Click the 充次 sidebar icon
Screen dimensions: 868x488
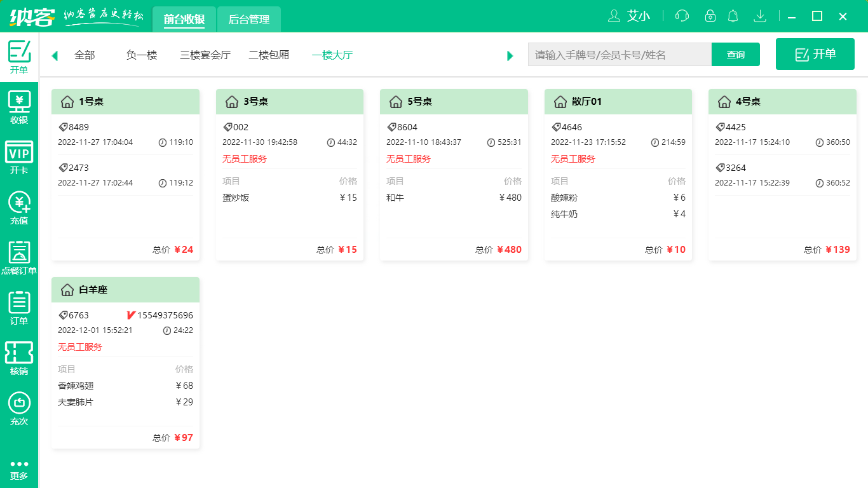(19, 408)
